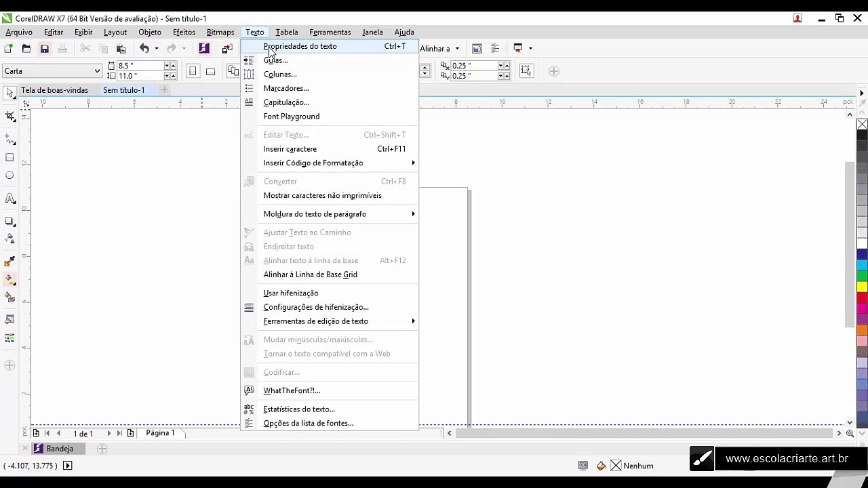
Task: Expand the Undo history dropdown arrow
Action: (156, 49)
